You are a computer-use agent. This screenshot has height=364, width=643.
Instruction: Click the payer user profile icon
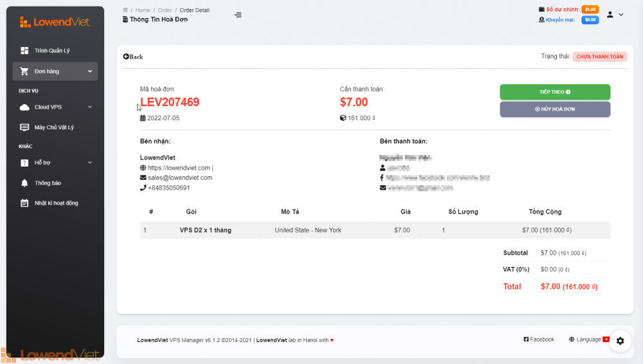click(x=383, y=168)
